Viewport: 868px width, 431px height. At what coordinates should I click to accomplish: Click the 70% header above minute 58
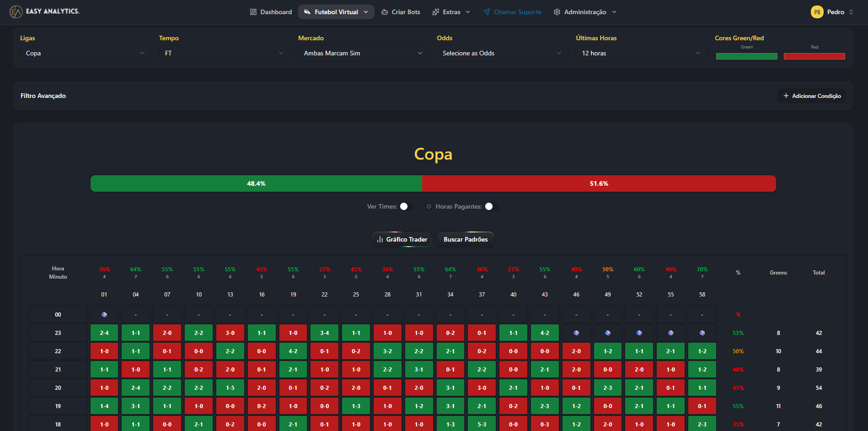pyautogui.click(x=702, y=269)
